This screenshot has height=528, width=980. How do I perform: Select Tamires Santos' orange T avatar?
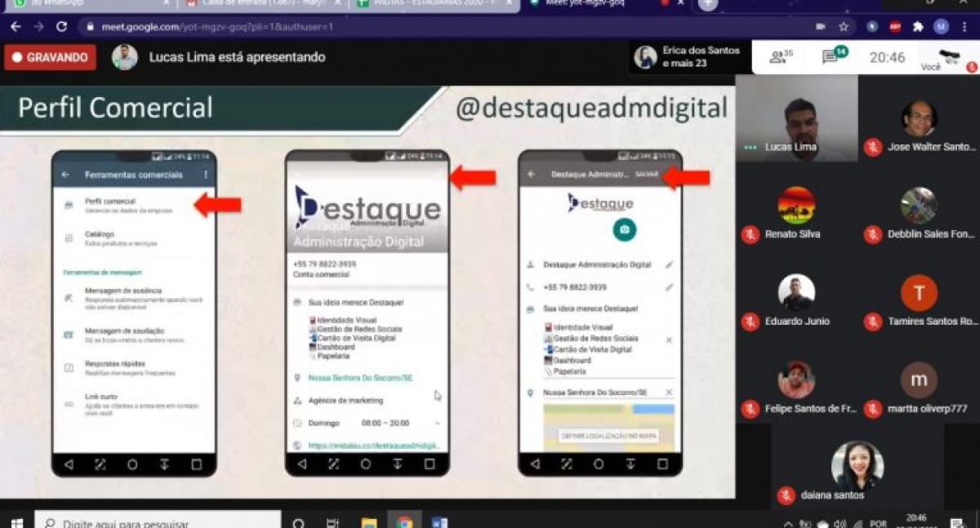point(919,293)
